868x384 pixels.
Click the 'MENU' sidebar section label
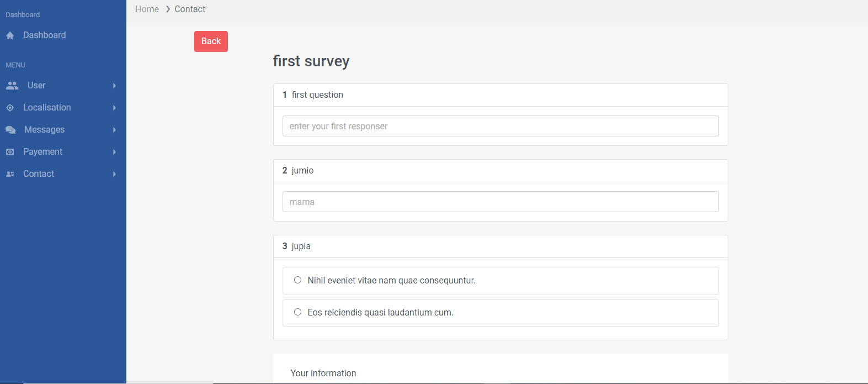15,65
